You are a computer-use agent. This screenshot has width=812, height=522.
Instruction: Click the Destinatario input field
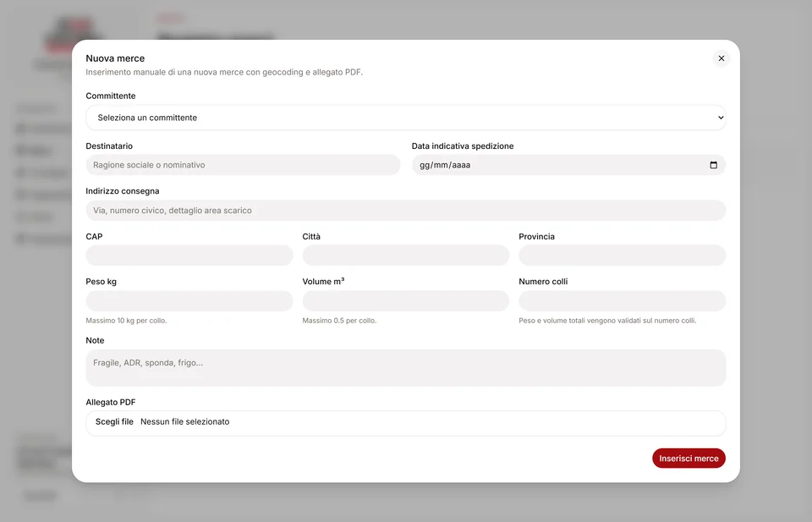(243, 165)
